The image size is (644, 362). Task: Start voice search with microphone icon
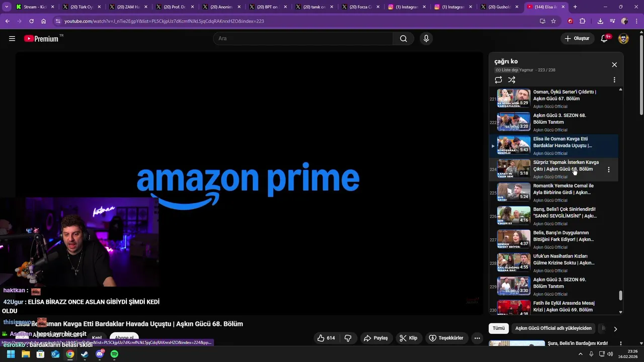pos(426,39)
